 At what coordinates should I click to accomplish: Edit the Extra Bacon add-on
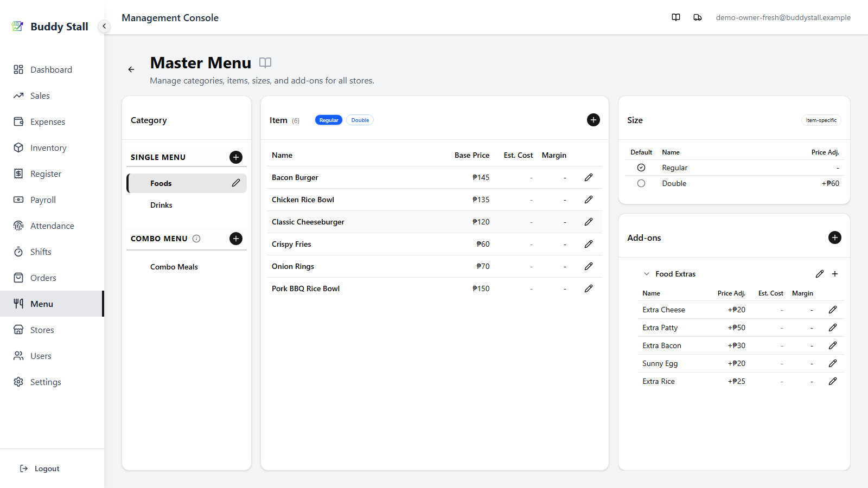[x=833, y=345]
